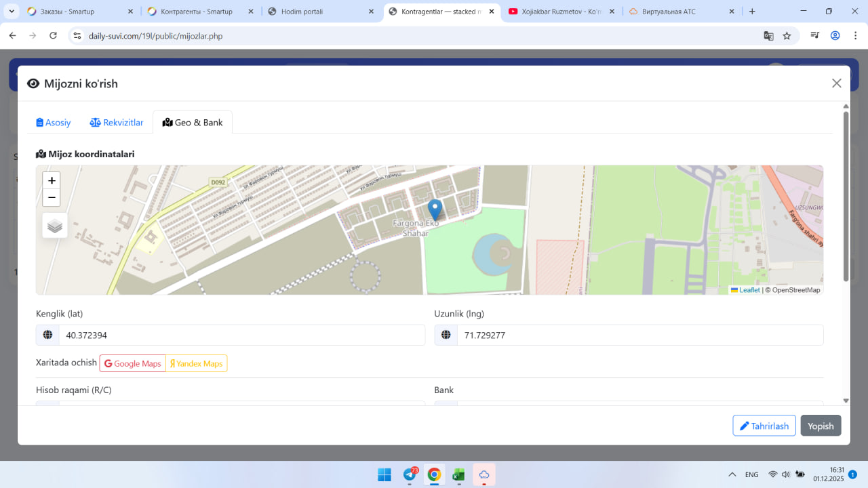
Task: Open the map layers control
Action: click(x=55, y=226)
